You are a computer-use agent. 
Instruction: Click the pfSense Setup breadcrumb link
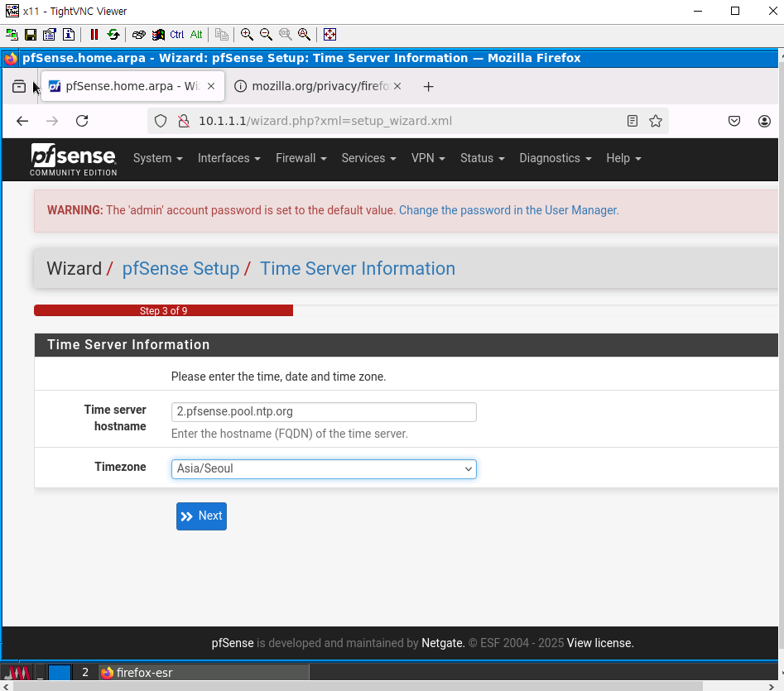point(180,269)
